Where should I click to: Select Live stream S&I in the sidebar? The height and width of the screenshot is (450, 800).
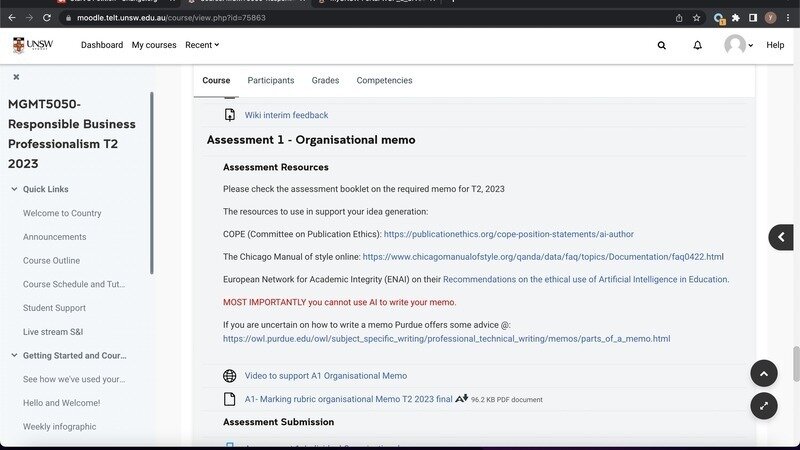[x=53, y=332]
